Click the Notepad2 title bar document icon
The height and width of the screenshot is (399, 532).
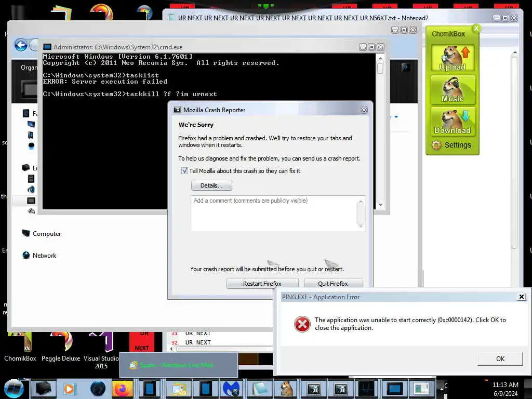pos(171,17)
